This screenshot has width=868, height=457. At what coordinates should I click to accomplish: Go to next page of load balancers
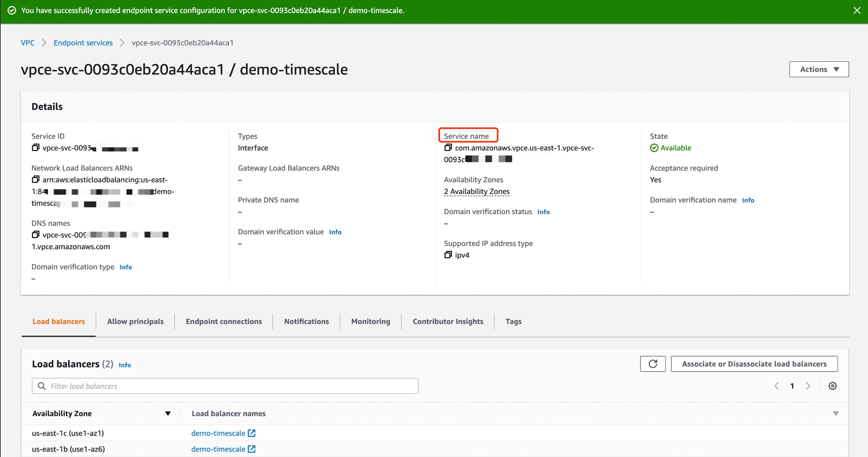pos(808,386)
